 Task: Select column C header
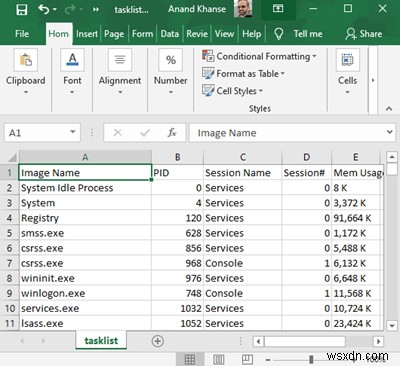243,157
